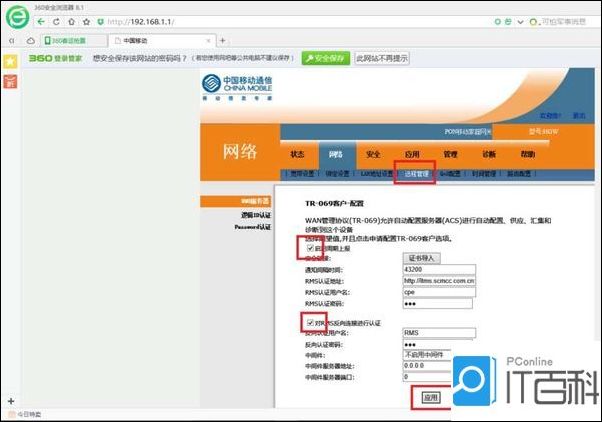Click the 应用 apply button

tap(430, 398)
